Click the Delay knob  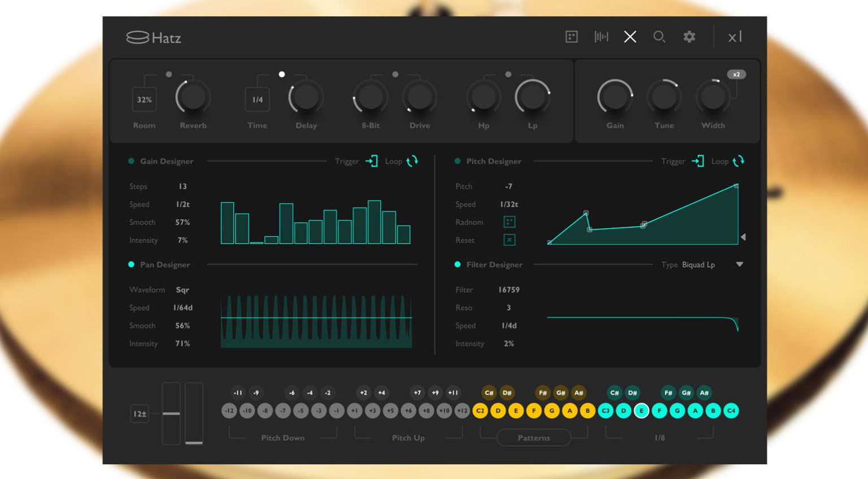(x=306, y=97)
